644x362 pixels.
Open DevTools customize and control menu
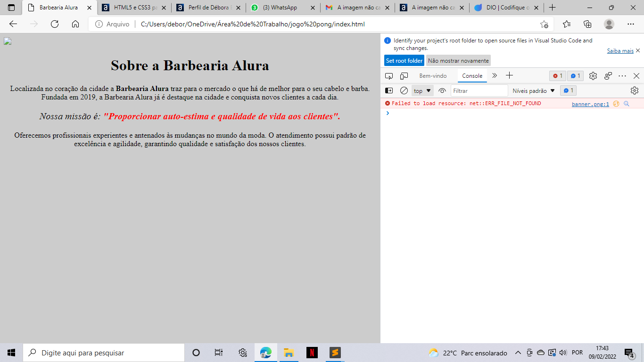click(x=622, y=76)
